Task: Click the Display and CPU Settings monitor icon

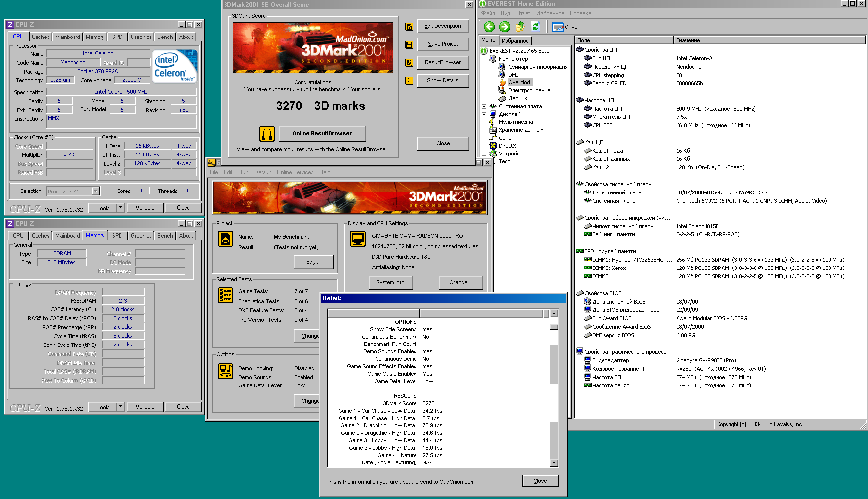Action: click(357, 239)
